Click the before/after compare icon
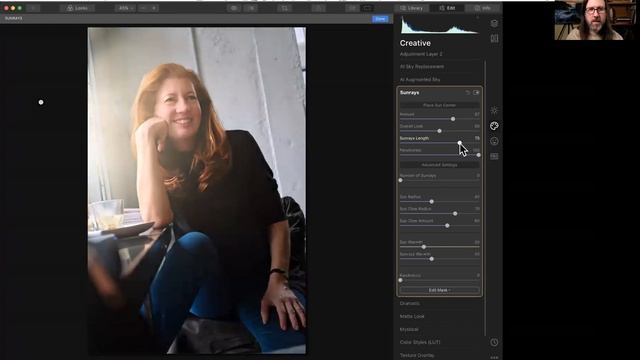Screen dimensions: 640x360 pyautogui.click(x=252, y=8)
